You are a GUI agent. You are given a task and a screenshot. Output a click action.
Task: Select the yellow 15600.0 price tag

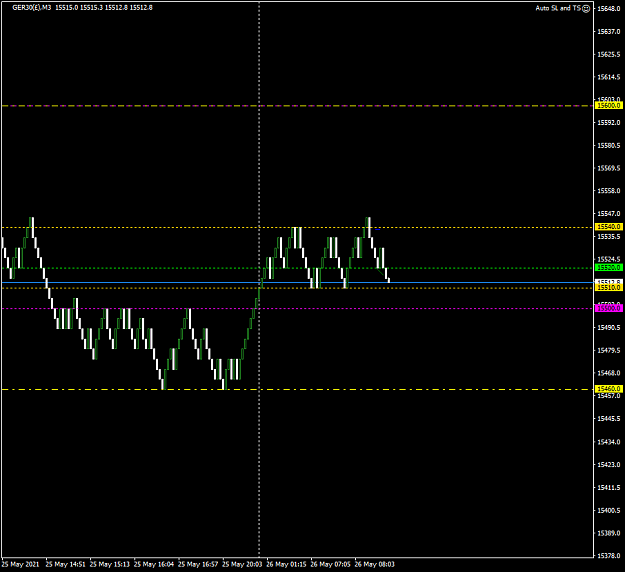608,105
